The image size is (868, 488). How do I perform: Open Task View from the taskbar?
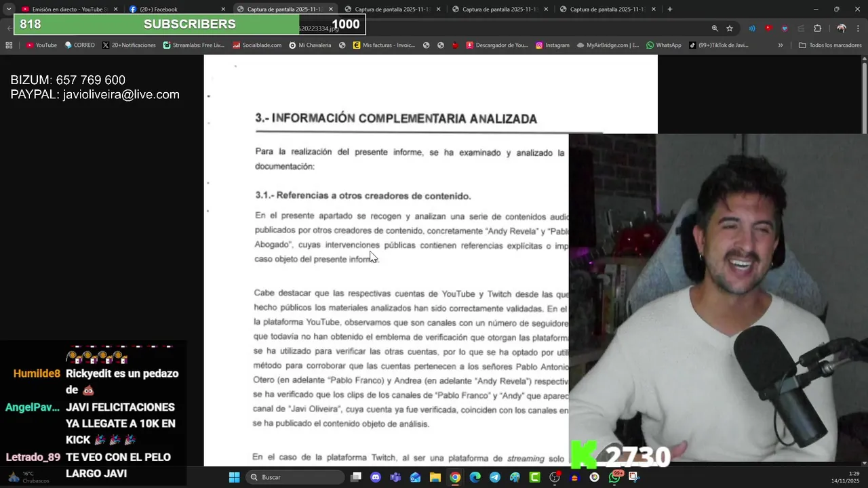[356, 477]
